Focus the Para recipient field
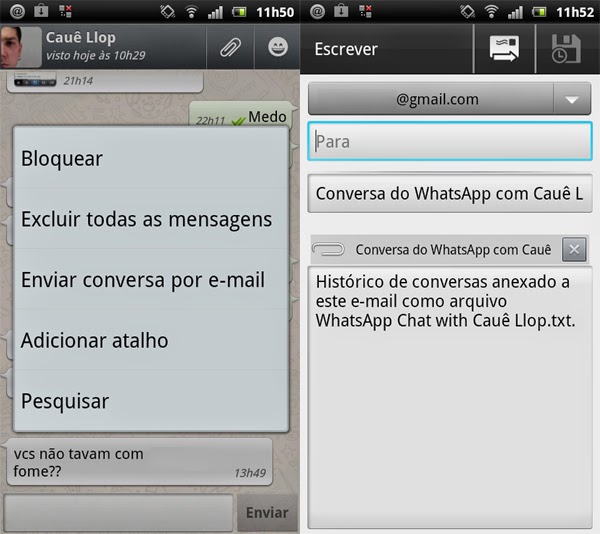This screenshot has height=534, width=600. click(x=450, y=142)
